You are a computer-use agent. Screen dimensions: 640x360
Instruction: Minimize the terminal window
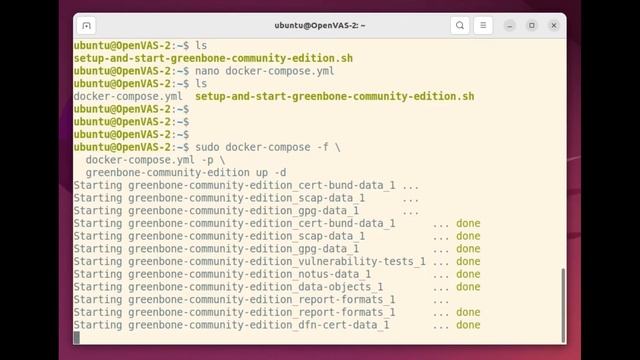(509, 26)
